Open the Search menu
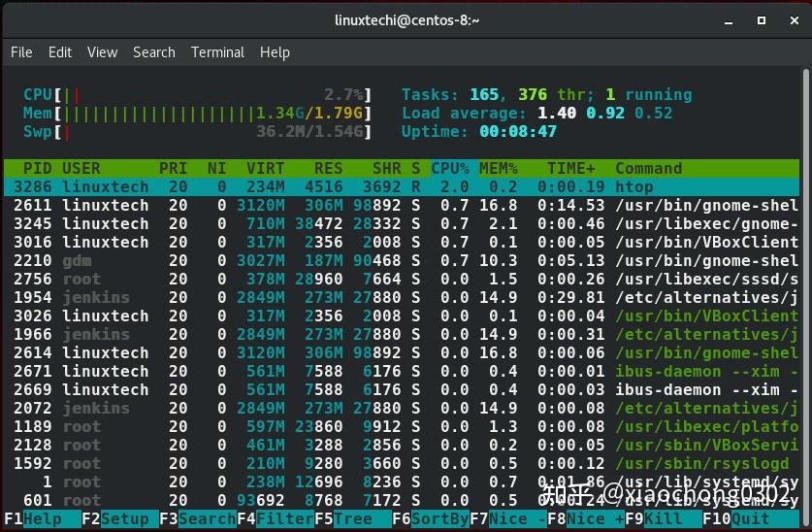The height and width of the screenshot is (532, 812). click(x=154, y=52)
